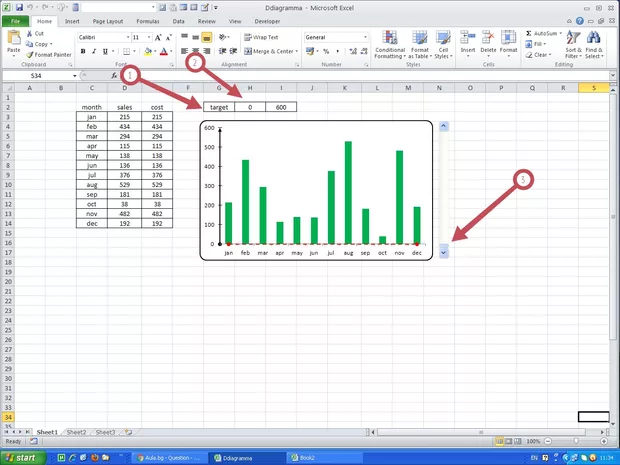
Task: Click Insert cells icon
Action: click(x=468, y=38)
